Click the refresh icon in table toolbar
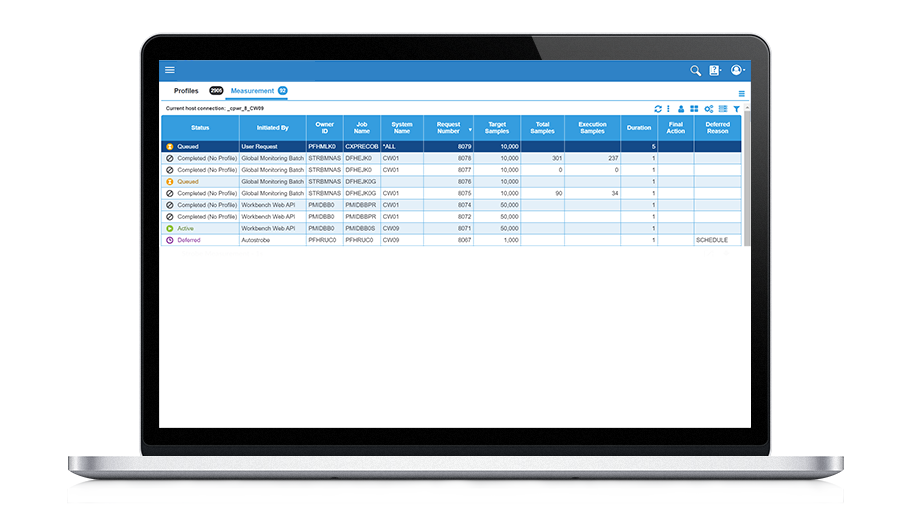The width and height of the screenshot is (900, 516). coord(658,108)
